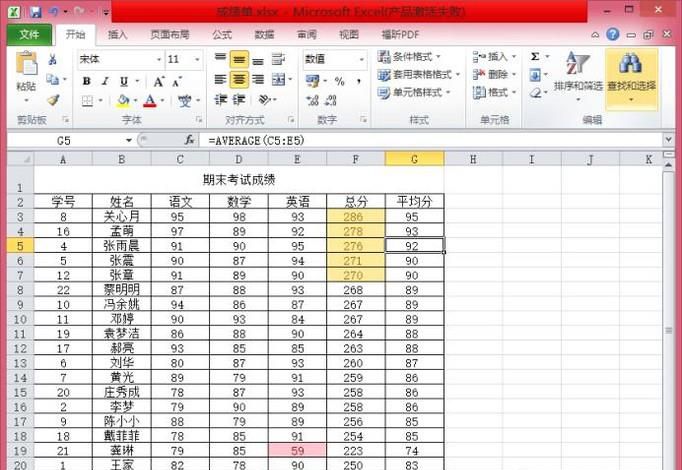Click the text orientation icon
This screenshot has height=470, width=682.
click(264, 100)
